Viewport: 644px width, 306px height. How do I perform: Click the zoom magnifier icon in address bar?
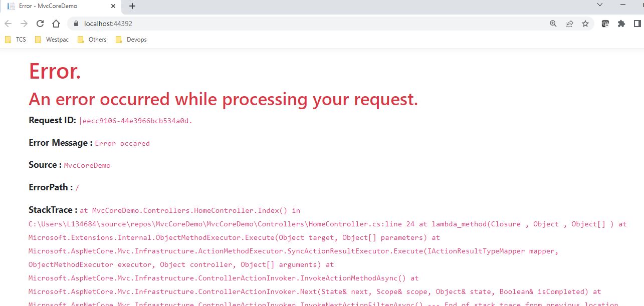(x=553, y=24)
